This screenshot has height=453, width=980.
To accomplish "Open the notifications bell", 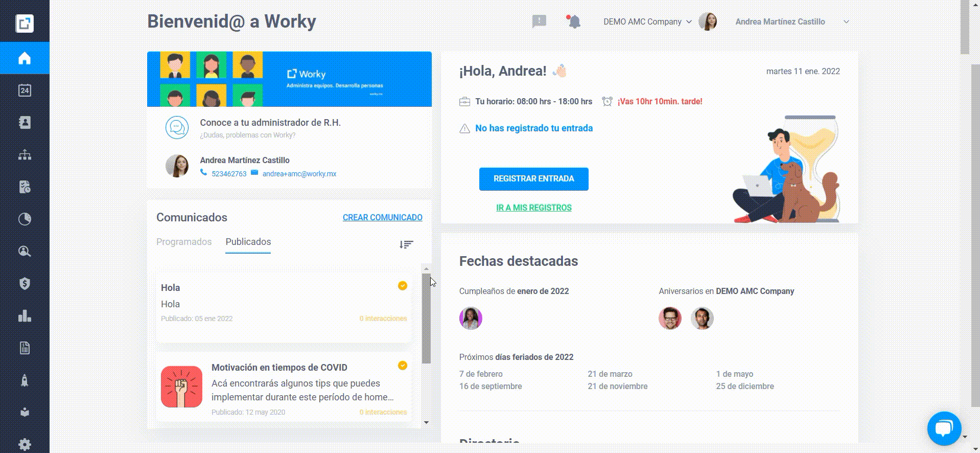I will click(x=574, y=21).
